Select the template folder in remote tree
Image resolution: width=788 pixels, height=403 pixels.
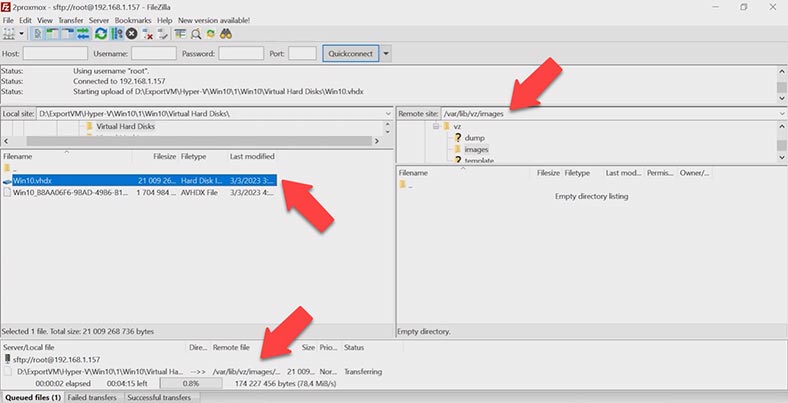pyautogui.click(x=479, y=161)
